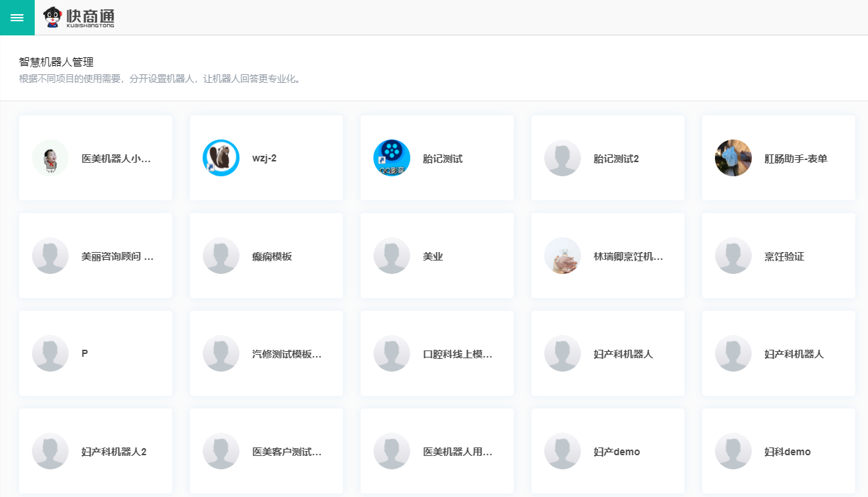
Task: Click the 胎记测试 QQ影音 avatar icon
Action: pos(392,158)
